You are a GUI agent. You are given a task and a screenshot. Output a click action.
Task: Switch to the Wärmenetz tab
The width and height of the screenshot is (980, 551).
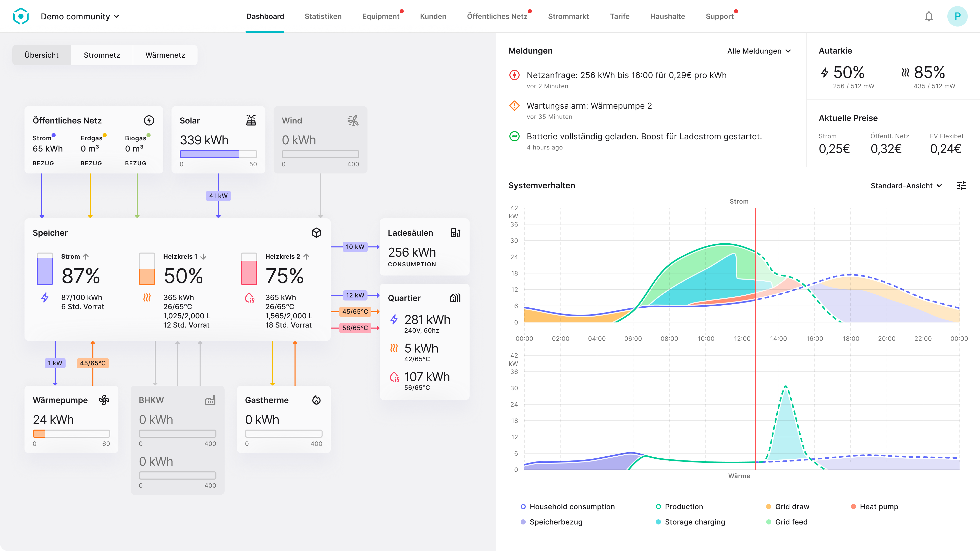[165, 55]
